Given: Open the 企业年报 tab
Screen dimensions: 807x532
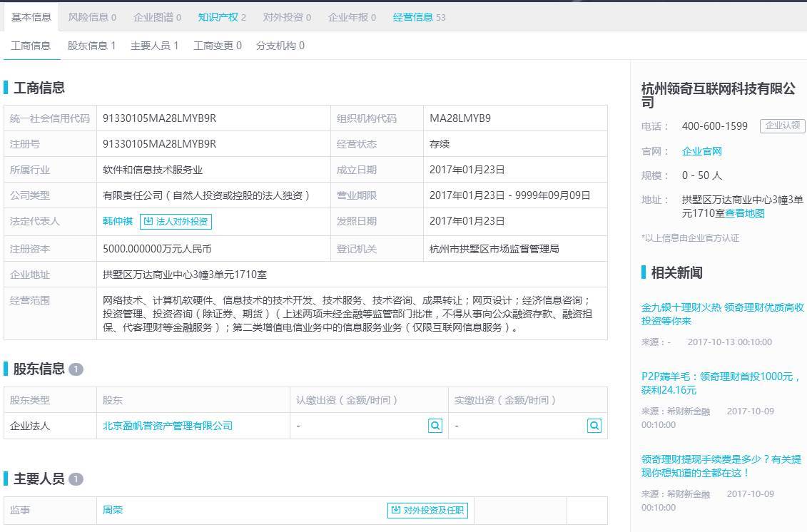Looking at the screenshot, I should pyautogui.click(x=352, y=17).
